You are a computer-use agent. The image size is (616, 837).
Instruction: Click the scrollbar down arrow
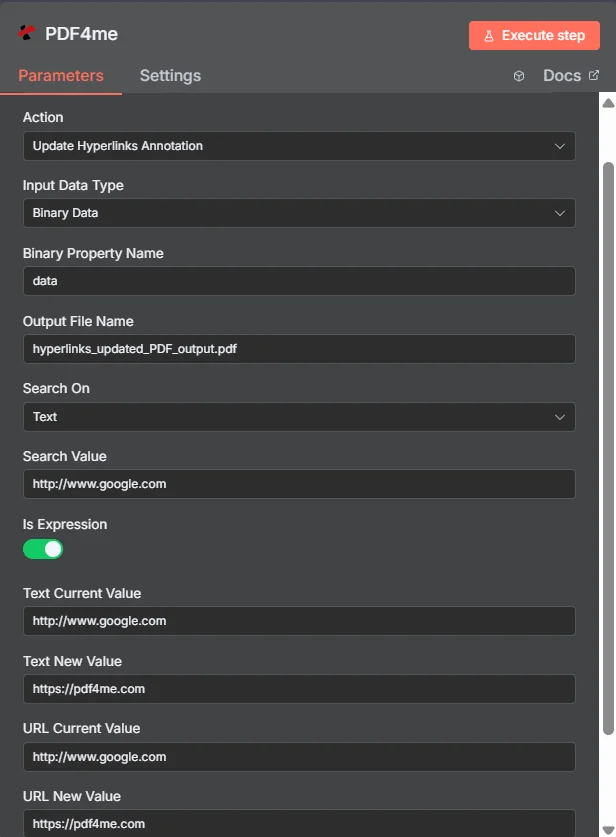tap(609, 830)
